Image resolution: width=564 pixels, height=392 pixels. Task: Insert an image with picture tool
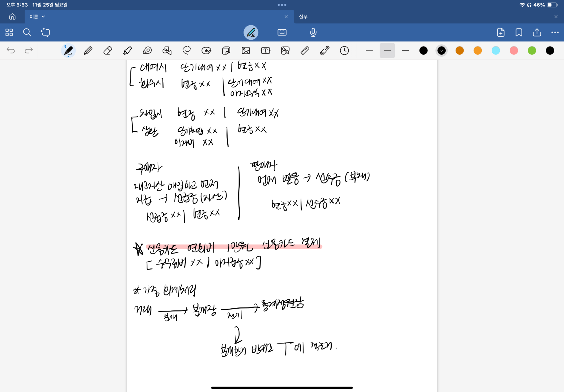[x=246, y=51]
